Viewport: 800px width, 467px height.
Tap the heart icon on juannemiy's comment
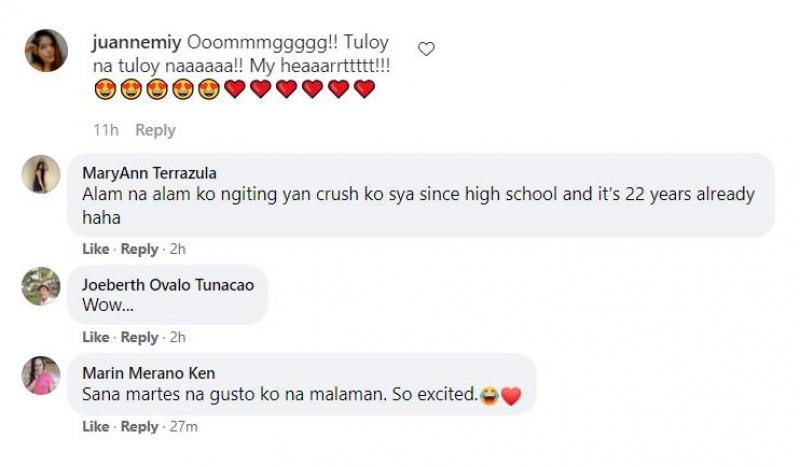pyautogui.click(x=426, y=48)
